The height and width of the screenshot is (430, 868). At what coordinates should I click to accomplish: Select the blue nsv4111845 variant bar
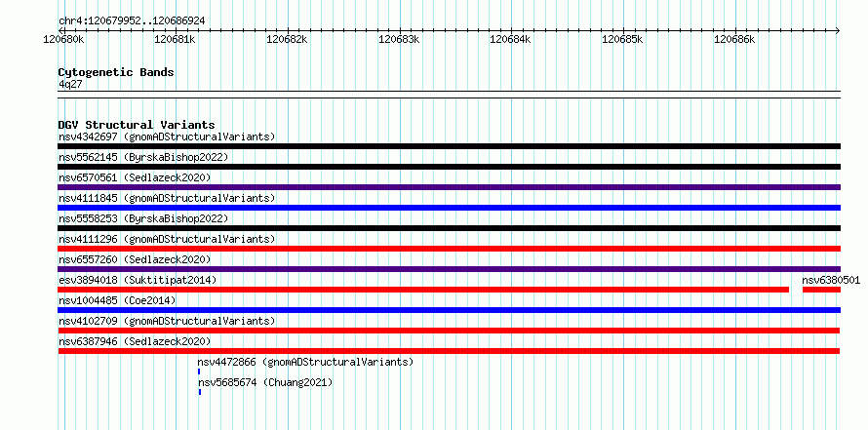(x=449, y=208)
